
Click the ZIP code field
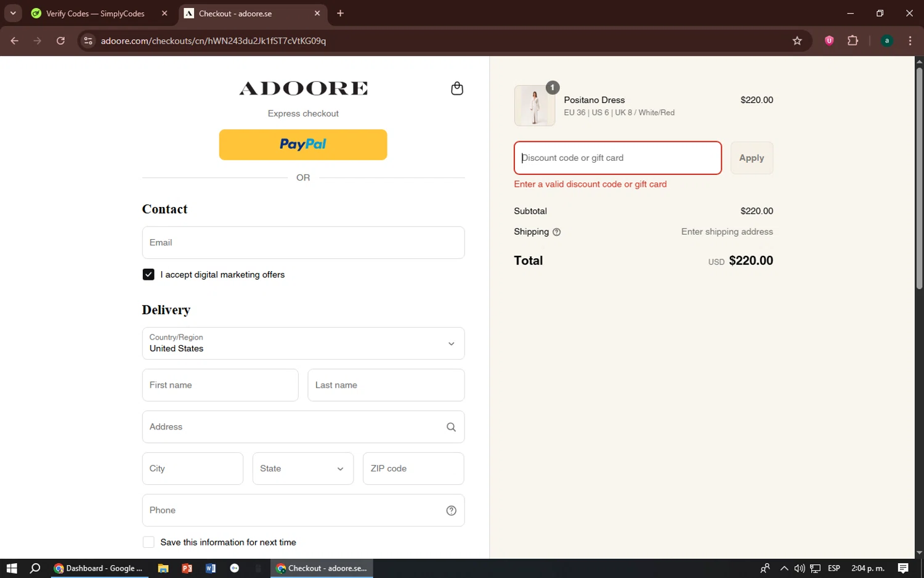pyautogui.click(x=413, y=468)
